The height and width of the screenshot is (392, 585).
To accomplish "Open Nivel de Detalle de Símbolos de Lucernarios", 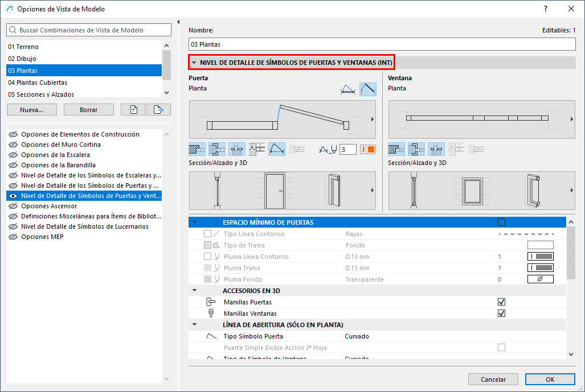I will pyautogui.click(x=84, y=226).
